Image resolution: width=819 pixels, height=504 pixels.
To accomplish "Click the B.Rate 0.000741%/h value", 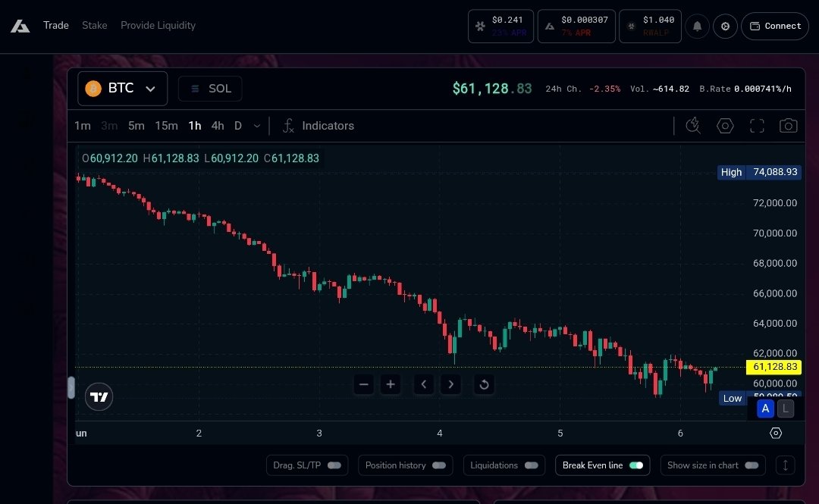I will [x=763, y=89].
